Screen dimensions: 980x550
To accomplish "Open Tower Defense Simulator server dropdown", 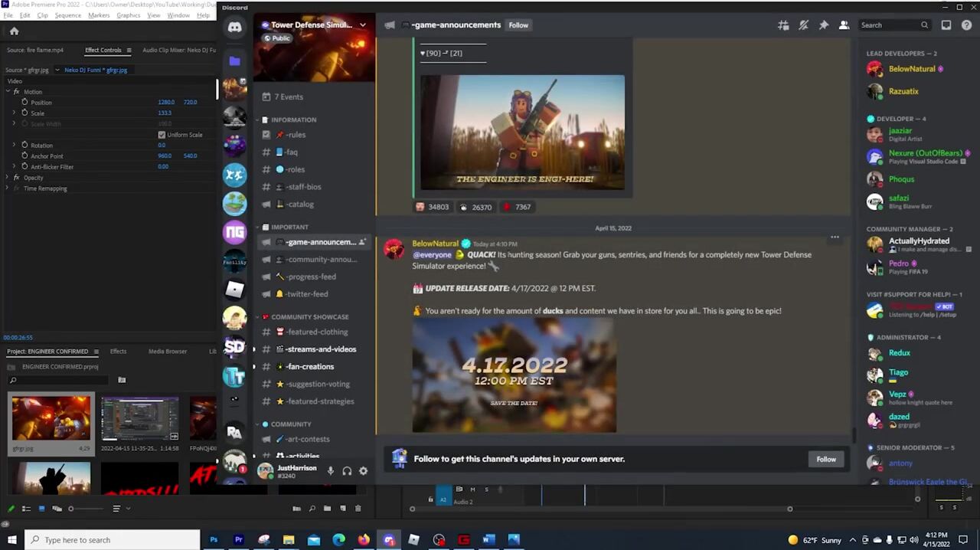I will coord(362,25).
